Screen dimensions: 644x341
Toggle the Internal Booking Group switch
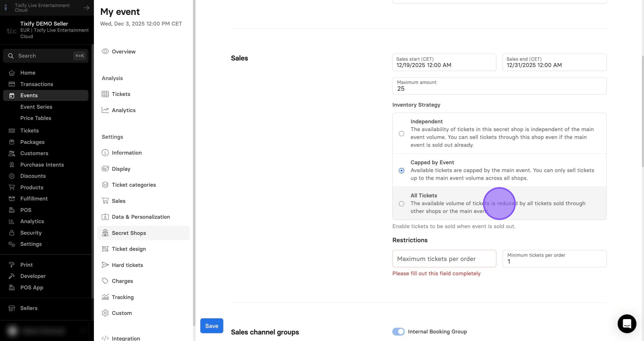tap(398, 332)
